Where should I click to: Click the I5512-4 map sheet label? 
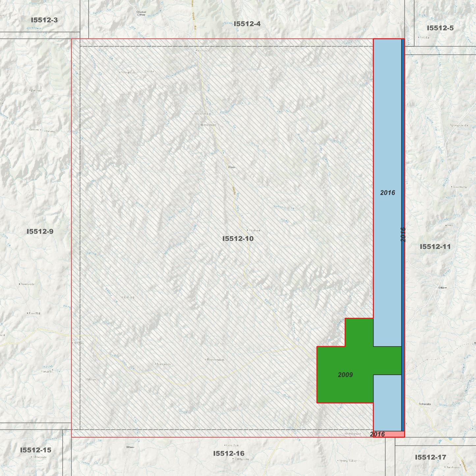coord(247,24)
